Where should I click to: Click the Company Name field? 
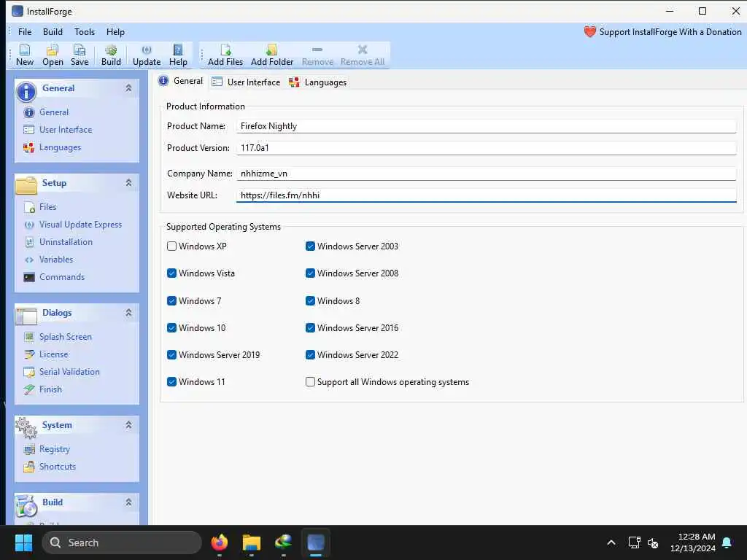tap(486, 174)
